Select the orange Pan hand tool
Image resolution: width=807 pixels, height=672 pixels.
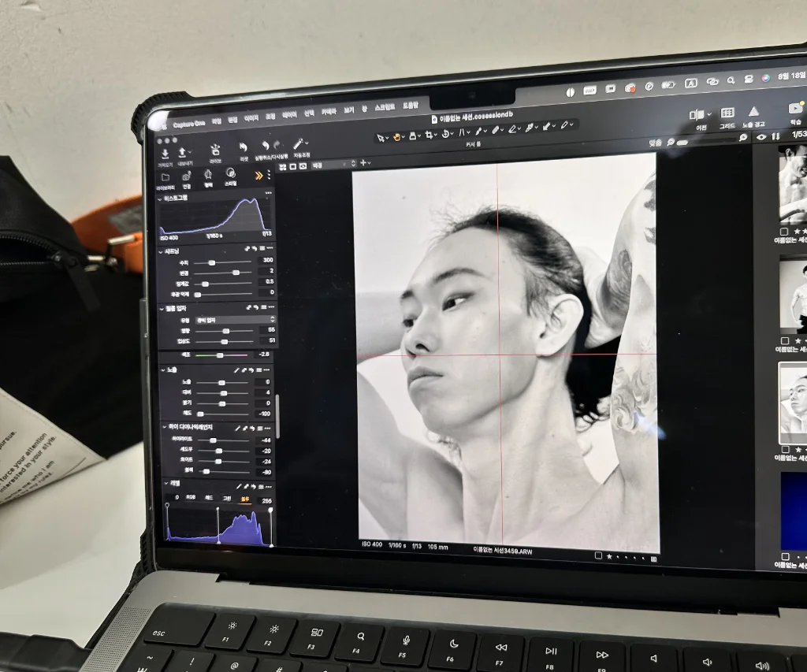(397, 137)
